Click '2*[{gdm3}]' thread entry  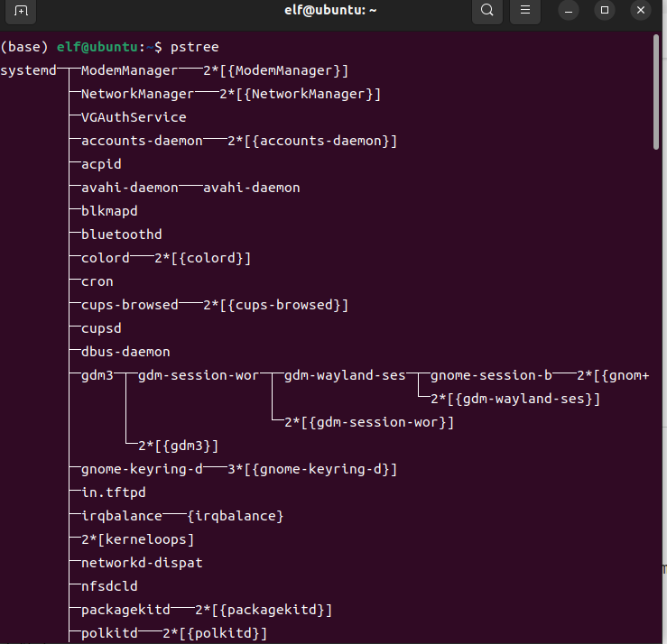point(178,446)
